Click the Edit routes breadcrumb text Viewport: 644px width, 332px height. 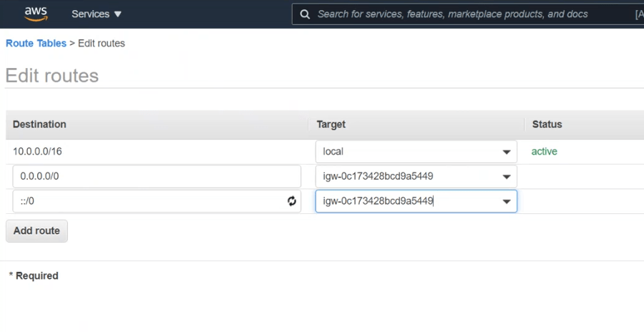[x=102, y=44]
